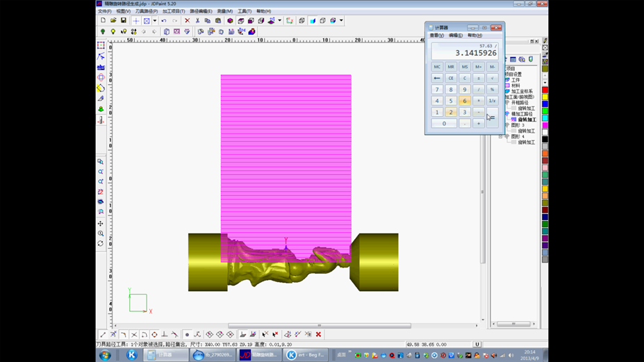Open the Windows Start button

tap(105, 355)
